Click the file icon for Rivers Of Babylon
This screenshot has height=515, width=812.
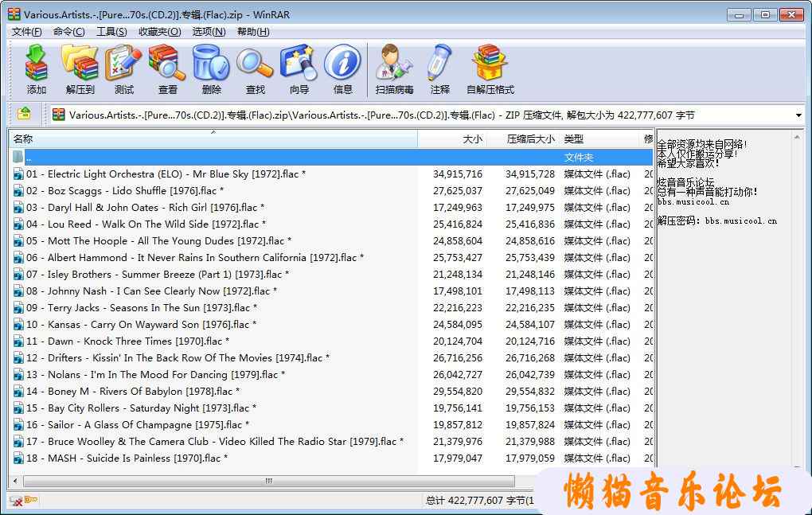pos(18,392)
